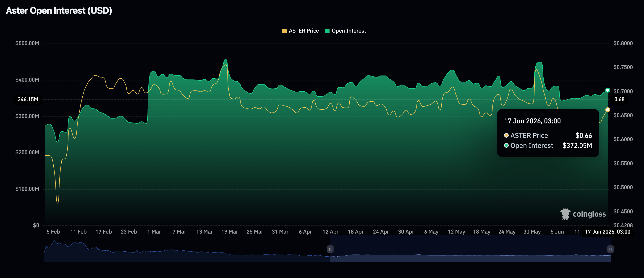Viewport: 644px width, 278px height.
Task: Click the $0.8000 price axis label
Action: pos(623,44)
